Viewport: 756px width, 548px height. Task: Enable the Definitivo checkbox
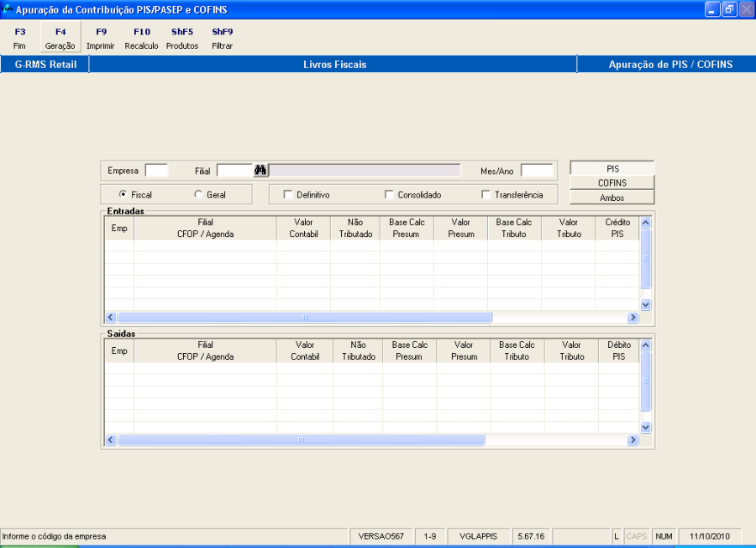[288, 194]
